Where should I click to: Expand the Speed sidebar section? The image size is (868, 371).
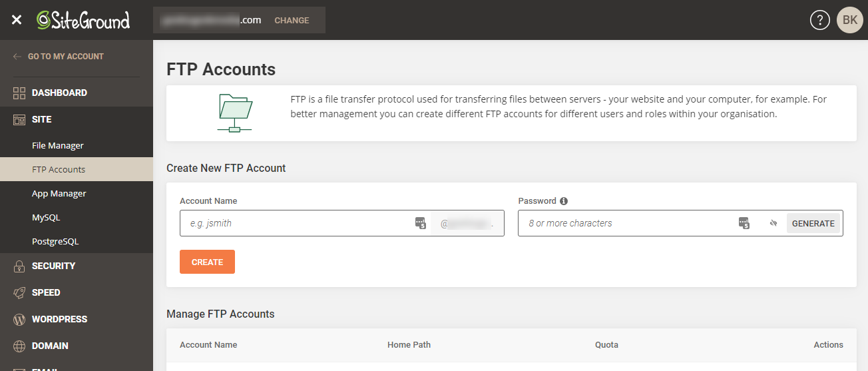(46, 292)
